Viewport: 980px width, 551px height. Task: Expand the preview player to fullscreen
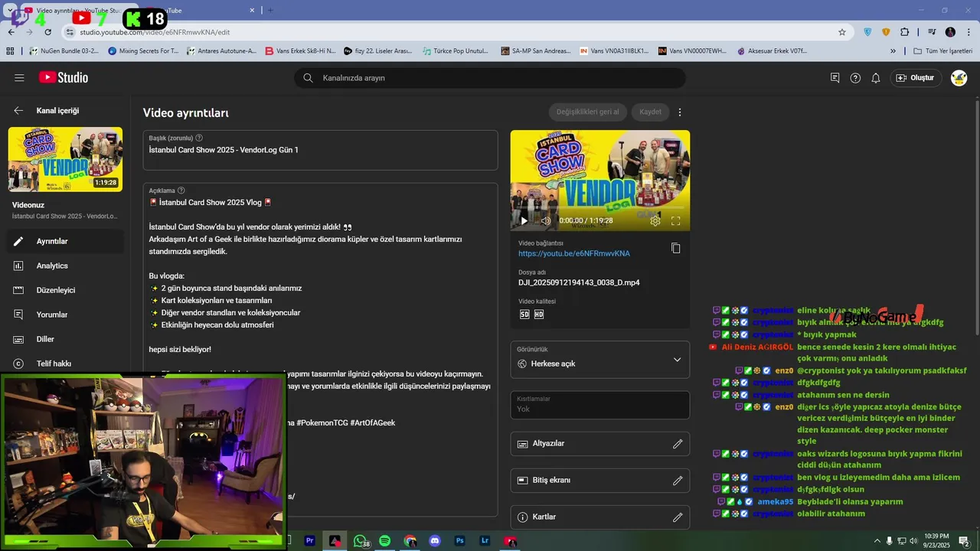(676, 220)
